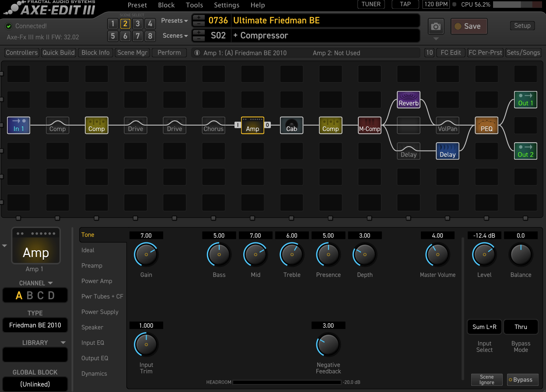The image size is (546, 392).
Task: Click the Negative Feedback knob
Action: (328, 344)
